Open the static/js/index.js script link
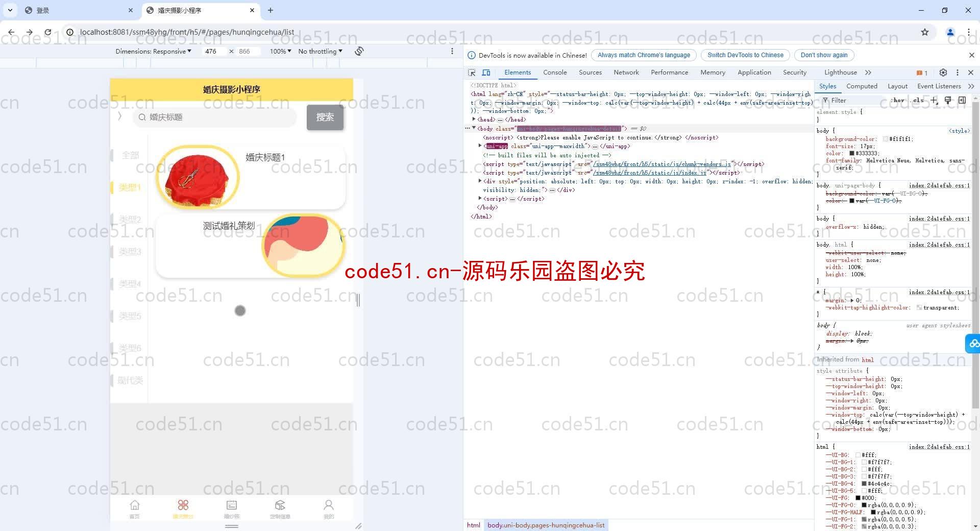The image size is (980, 531). [650, 173]
